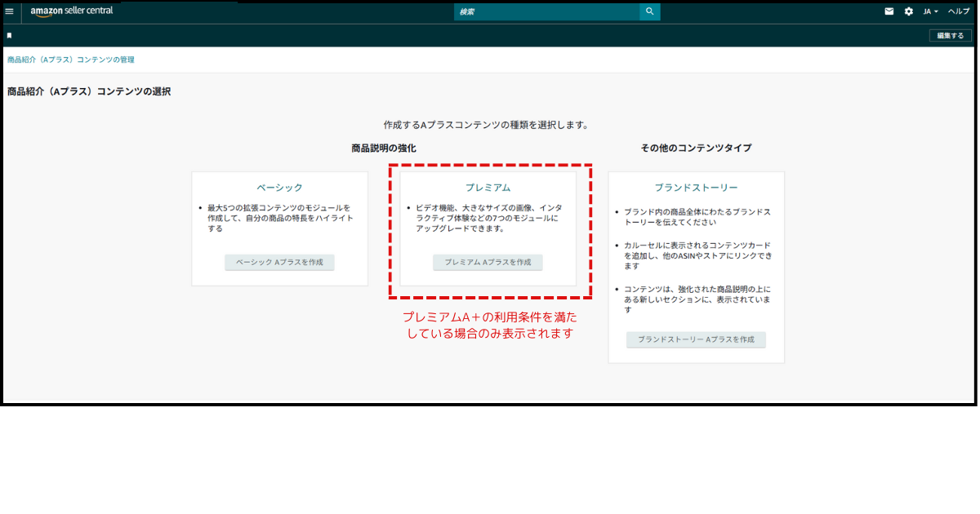The height and width of the screenshot is (514, 980).
Task: Open the hamburger navigation menu
Action: 9,11
